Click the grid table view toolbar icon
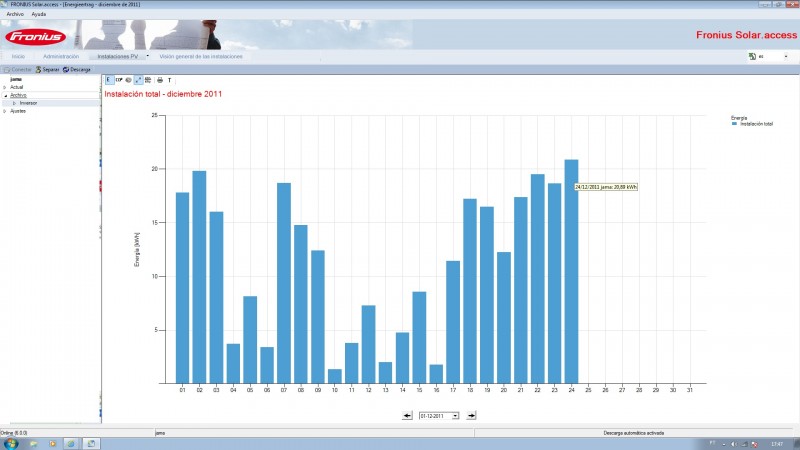This screenshot has height=450, width=800. (x=148, y=80)
